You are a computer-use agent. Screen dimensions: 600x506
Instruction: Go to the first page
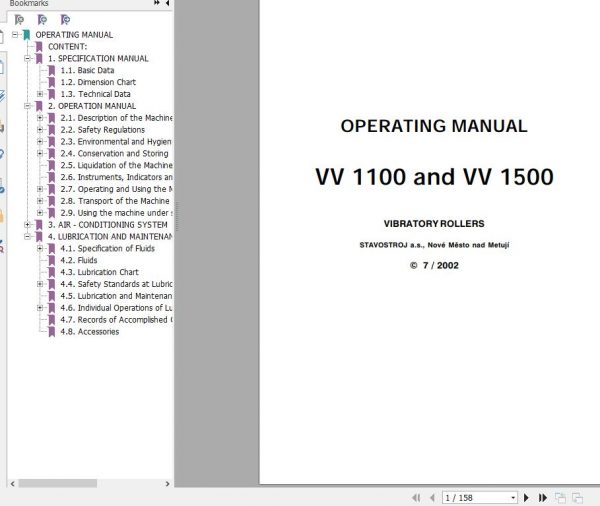416,498
